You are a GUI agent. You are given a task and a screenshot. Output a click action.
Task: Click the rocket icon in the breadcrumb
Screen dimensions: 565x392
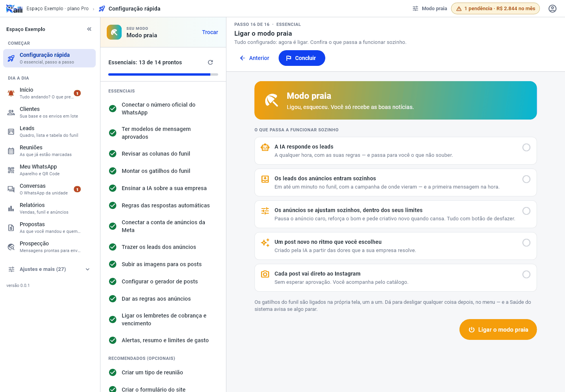coord(102,9)
